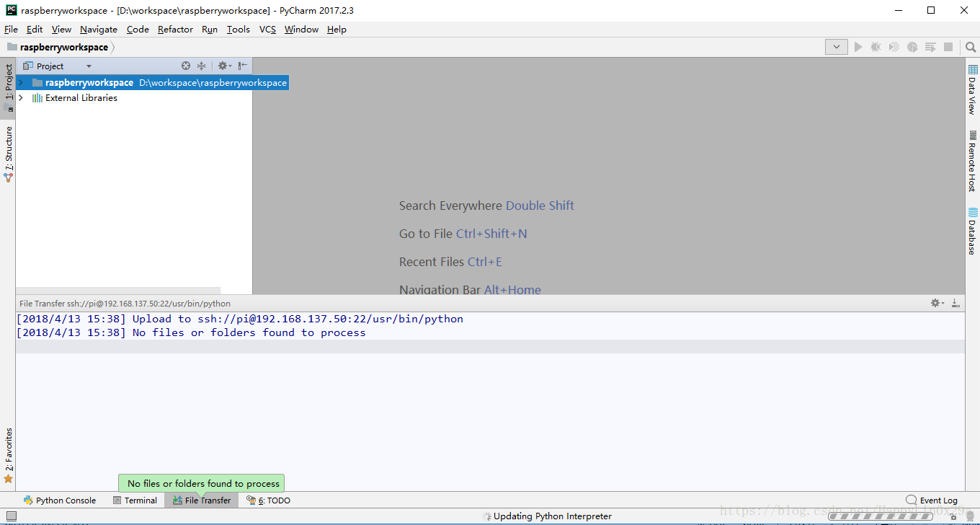This screenshot has width=980, height=525.
Task: Toggle the Structure side panel
Action: (9, 153)
